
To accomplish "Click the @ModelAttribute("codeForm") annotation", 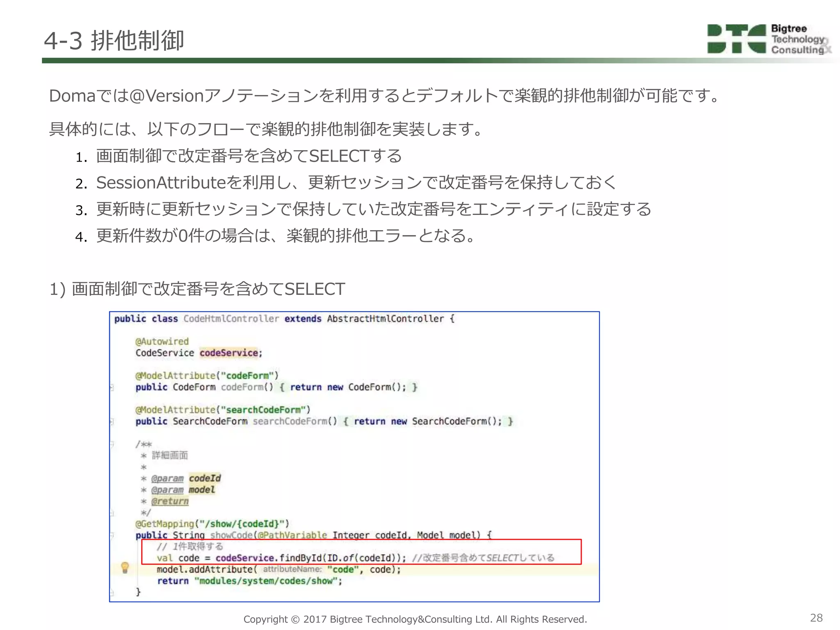I will [x=207, y=375].
